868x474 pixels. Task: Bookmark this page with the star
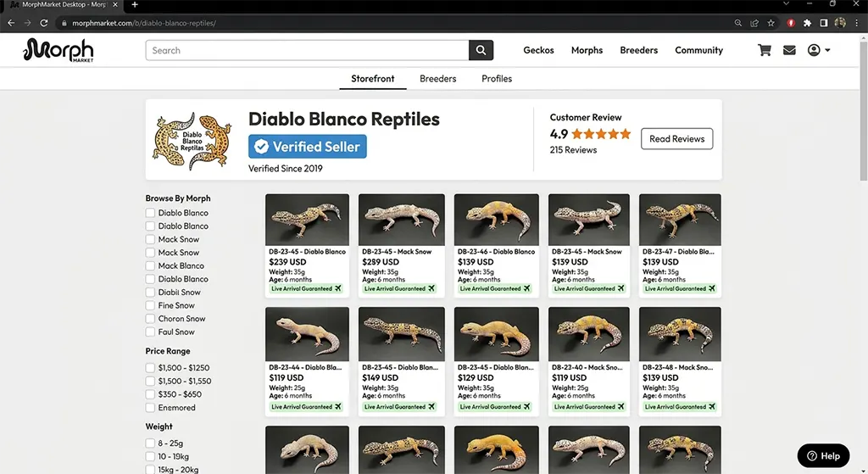point(771,23)
